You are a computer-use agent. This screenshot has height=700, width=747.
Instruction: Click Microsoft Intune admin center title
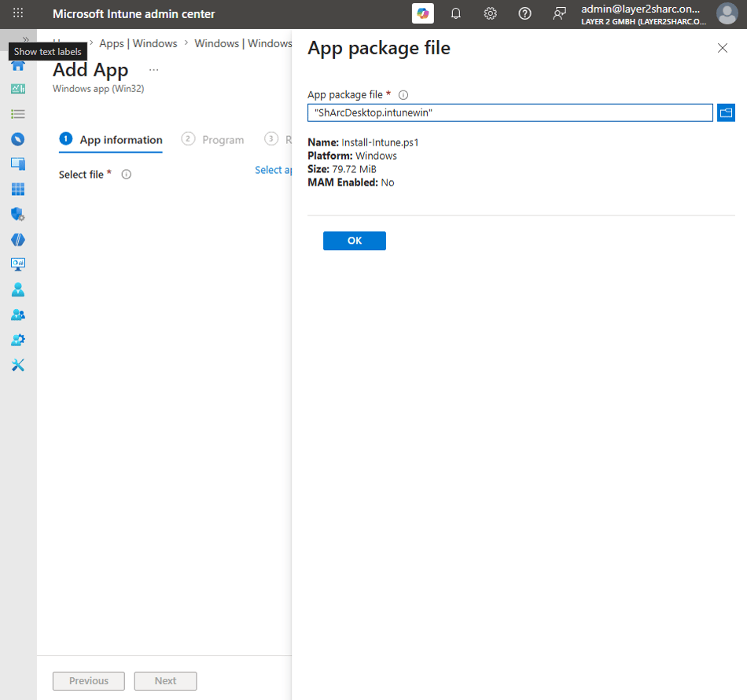134,14
